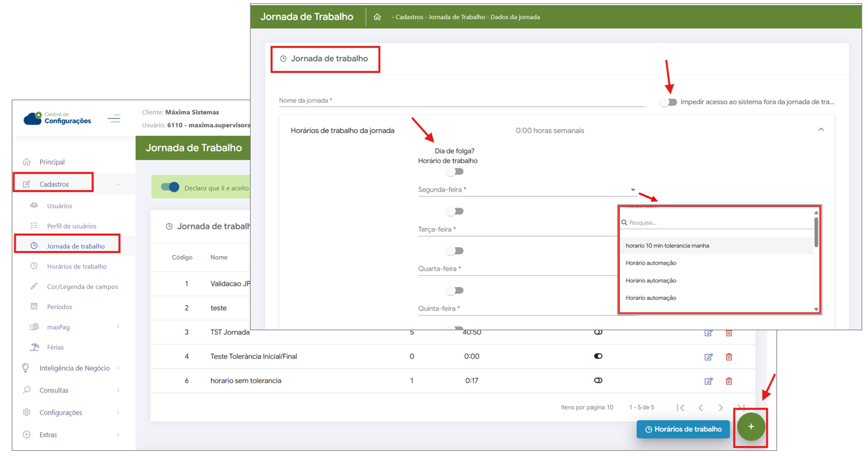Open the Principal home menu item
Image resolution: width=868 pixels, height=456 pixels.
pos(52,162)
